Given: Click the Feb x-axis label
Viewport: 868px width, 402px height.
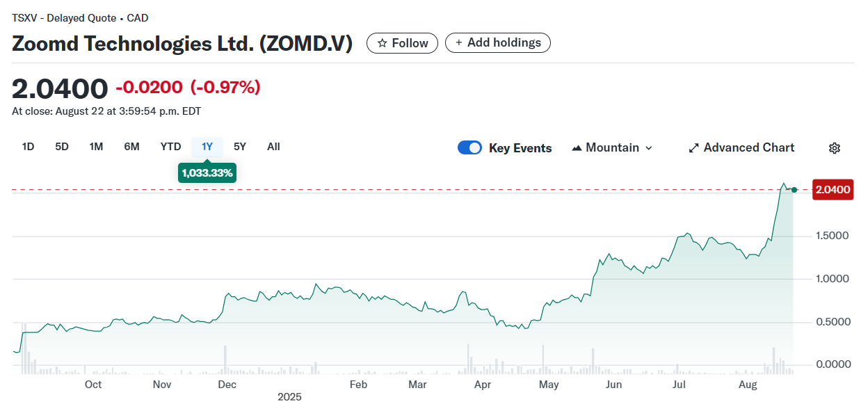Looking at the screenshot, I should click(x=357, y=385).
